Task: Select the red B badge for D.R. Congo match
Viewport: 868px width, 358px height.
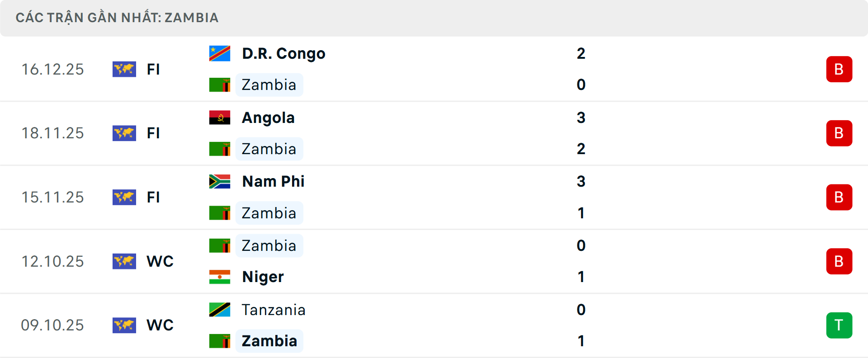Action: (840, 69)
